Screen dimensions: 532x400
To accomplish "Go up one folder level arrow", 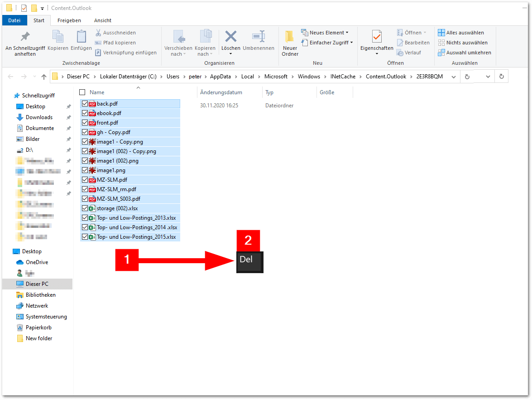I will [44, 77].
